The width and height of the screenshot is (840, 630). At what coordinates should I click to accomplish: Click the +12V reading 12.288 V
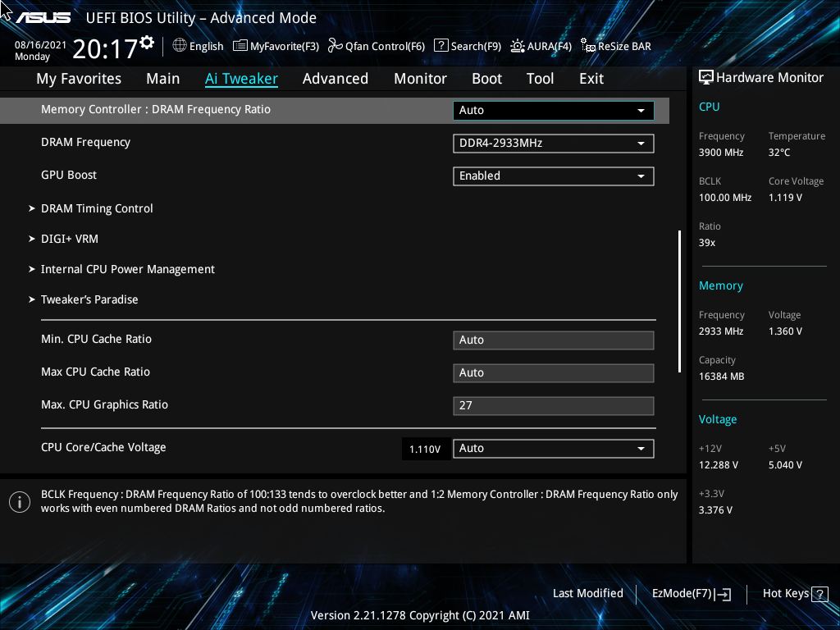[718, 464]
